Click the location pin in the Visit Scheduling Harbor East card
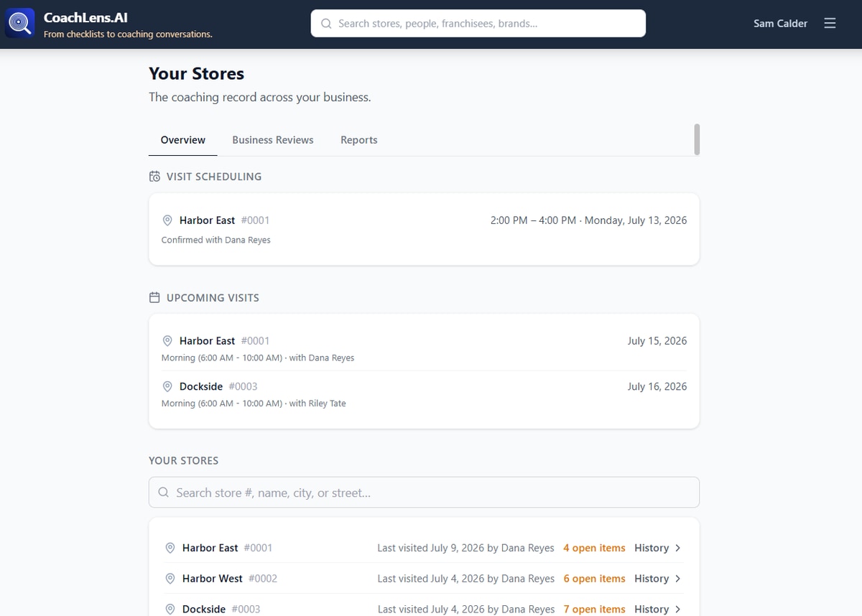Screen dimensions: 862x616 tap(167, 220)
